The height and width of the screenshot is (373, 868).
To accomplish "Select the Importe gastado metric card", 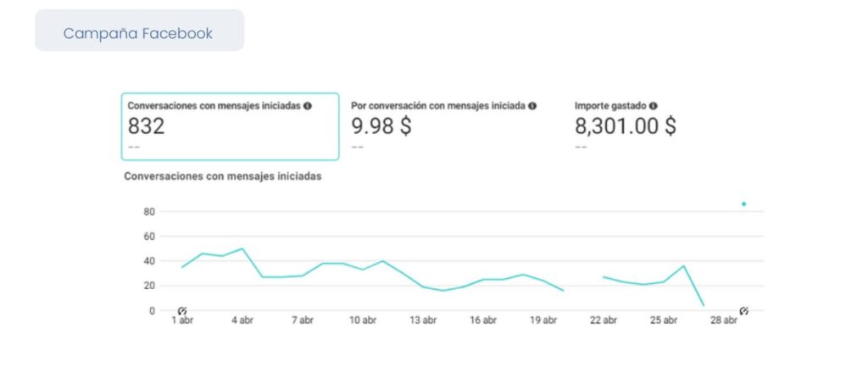I will pyautogui.click(x=644, y=126).
